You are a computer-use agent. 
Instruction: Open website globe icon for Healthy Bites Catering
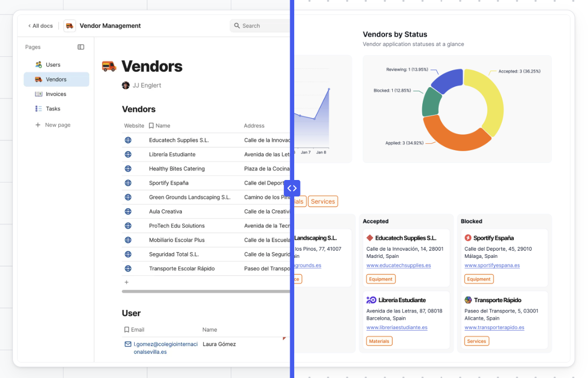click(128, 169)
